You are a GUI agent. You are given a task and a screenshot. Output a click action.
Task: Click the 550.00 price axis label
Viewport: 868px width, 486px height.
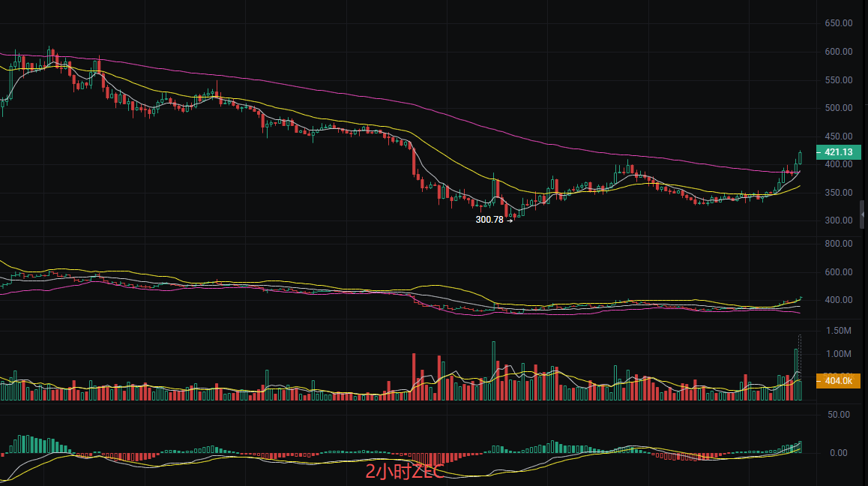pyautogui.click(x=838, y=80)
